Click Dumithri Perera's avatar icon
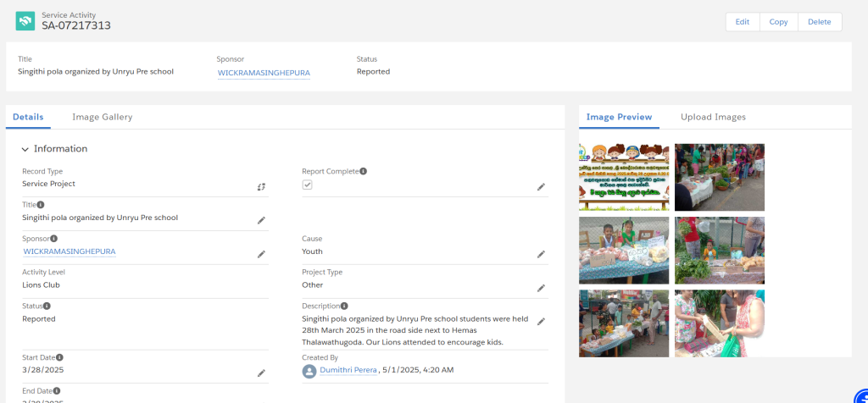Viewport: 868px width, 403px height. (x=309, y=371)
